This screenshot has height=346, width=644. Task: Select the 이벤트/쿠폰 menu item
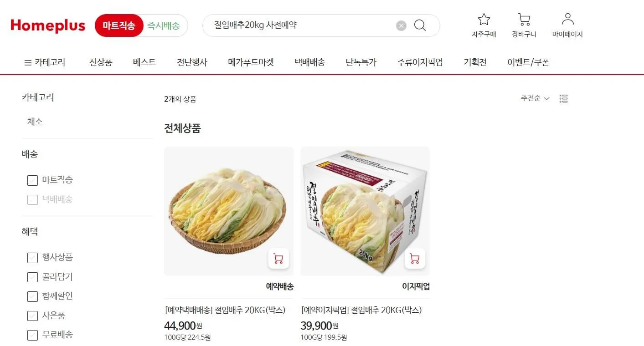tap(528, 62)
